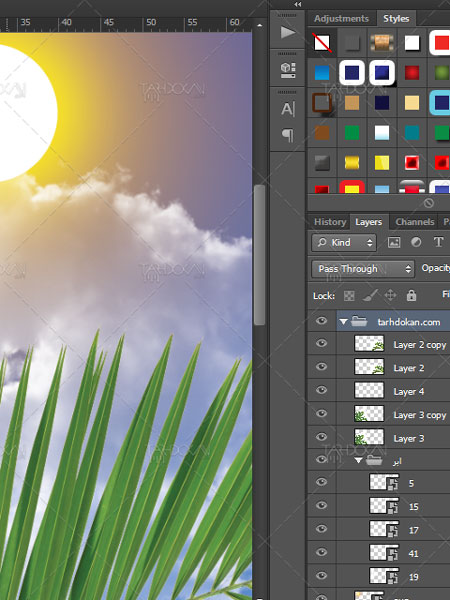Click the canvas vertical scrollbar thumb
450x600 pixels.
click(x=259, y=255)
